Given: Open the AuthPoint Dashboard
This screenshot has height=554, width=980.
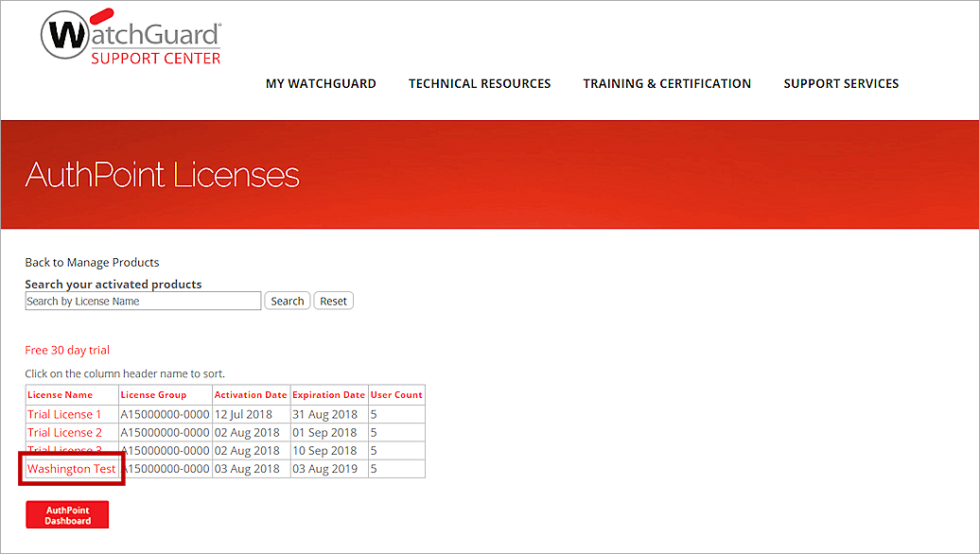Looking at the screenshot, I should (x=66, y=513).
